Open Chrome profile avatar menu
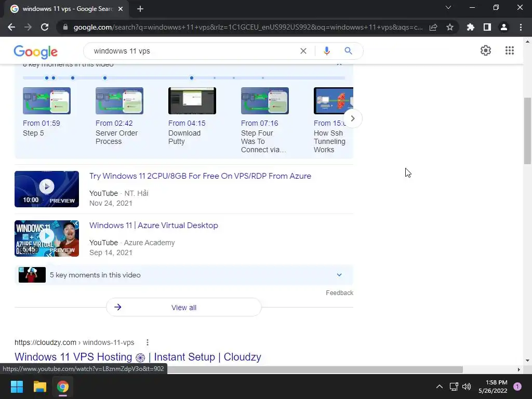This screenshot has width=532, height=399. pyautogui.click(x=504, y=27)
